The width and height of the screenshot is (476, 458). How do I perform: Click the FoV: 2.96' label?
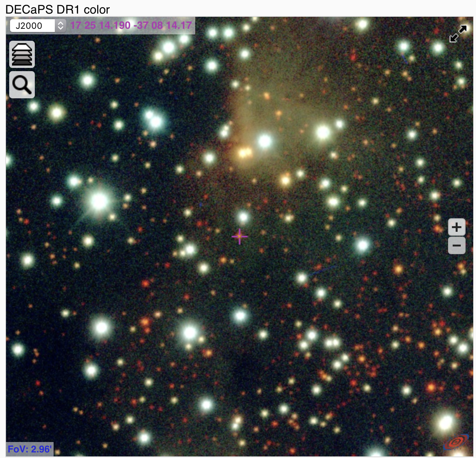[29, 449]
